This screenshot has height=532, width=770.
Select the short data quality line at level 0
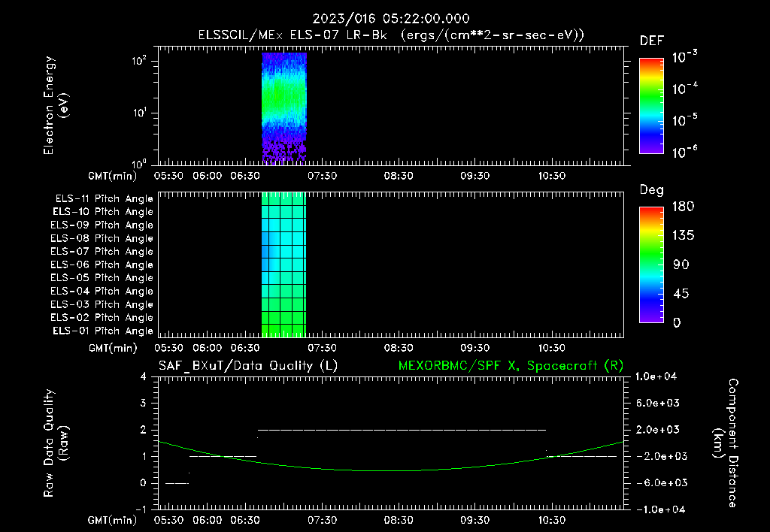177,483
